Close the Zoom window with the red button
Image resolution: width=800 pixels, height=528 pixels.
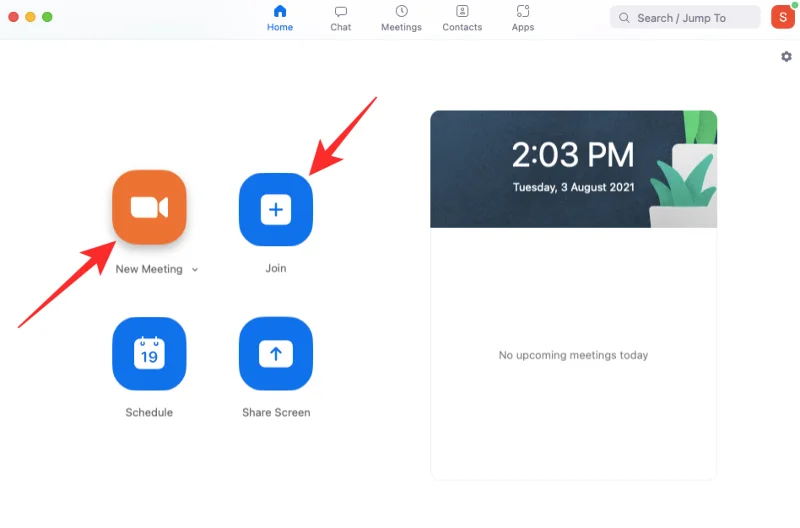[13, 17]
